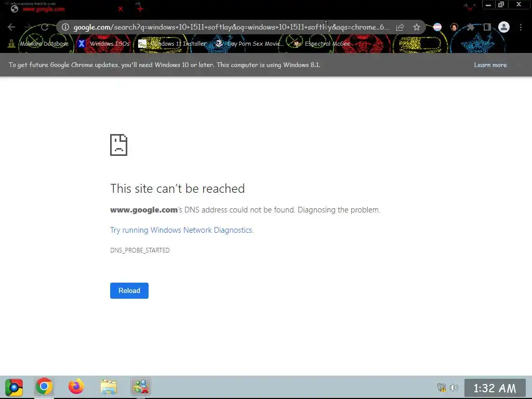Open a new tab with plus button
The width and height of the screenshot is (532, 399).
pos(140,9)
